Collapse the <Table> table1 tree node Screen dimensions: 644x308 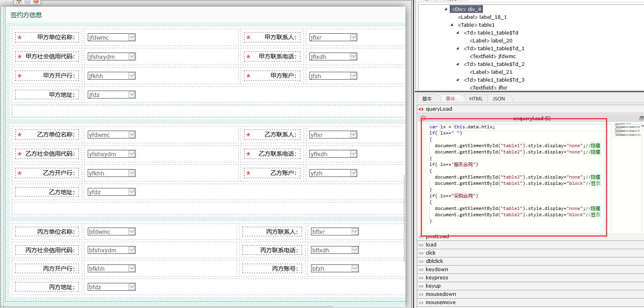[x=452, y=25]
